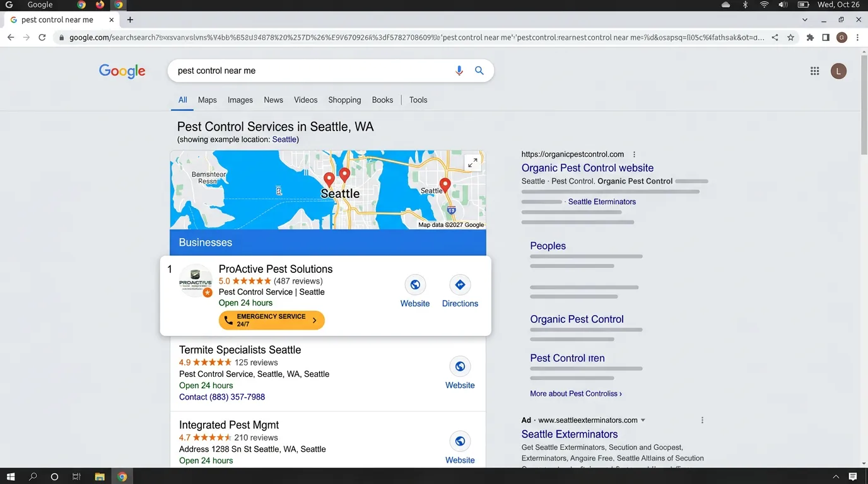This screenshot has height=484, width=868.
Task: Reload the current page
Action: [42, 38]
